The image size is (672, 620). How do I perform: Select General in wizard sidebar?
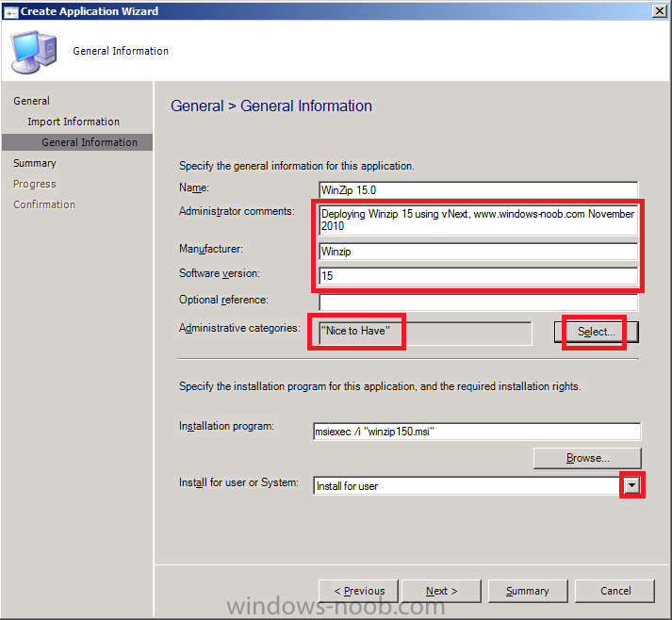[32, 101]
